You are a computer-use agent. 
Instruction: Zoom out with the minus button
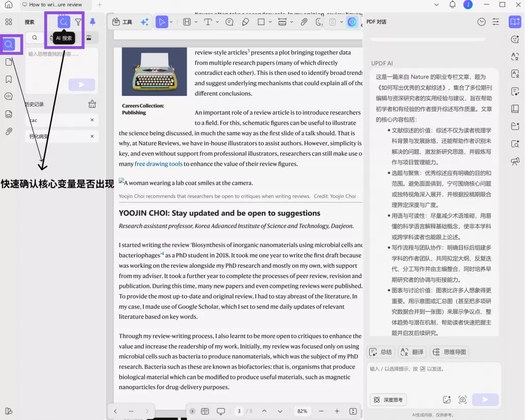click(321, 411)
